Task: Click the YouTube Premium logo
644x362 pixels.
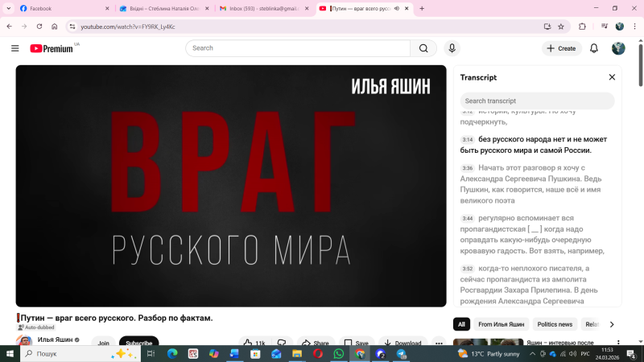Action: (52, 48)
